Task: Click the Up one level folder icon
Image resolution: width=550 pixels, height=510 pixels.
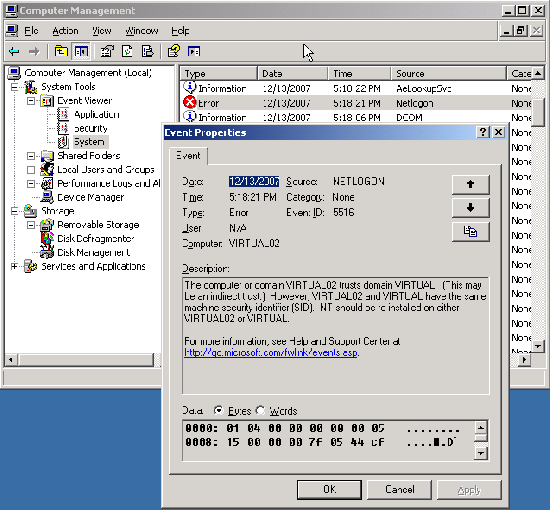Action: coord(61,52)
